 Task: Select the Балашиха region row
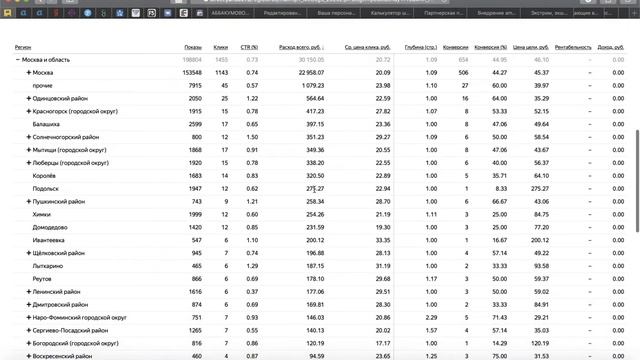319,124
